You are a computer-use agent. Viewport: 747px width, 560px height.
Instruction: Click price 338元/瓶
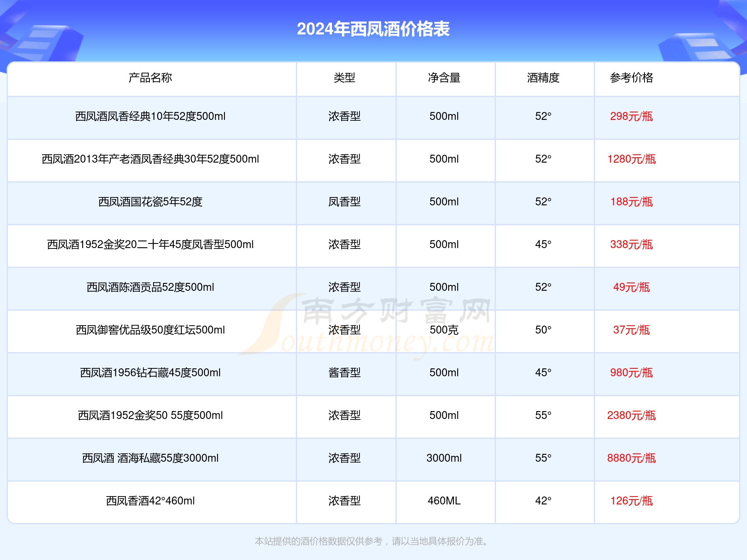(x=631, y=244)
